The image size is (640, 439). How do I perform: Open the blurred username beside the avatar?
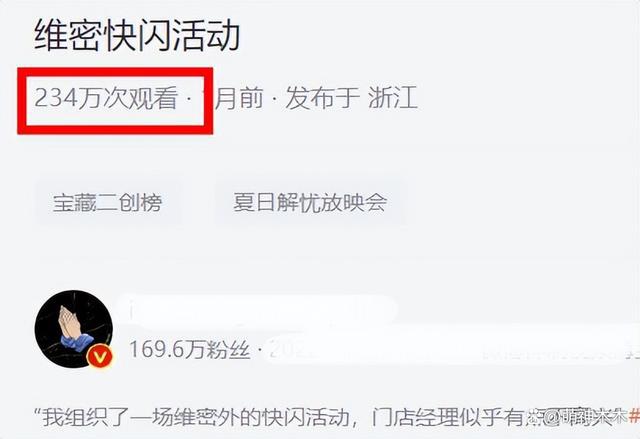257,311
